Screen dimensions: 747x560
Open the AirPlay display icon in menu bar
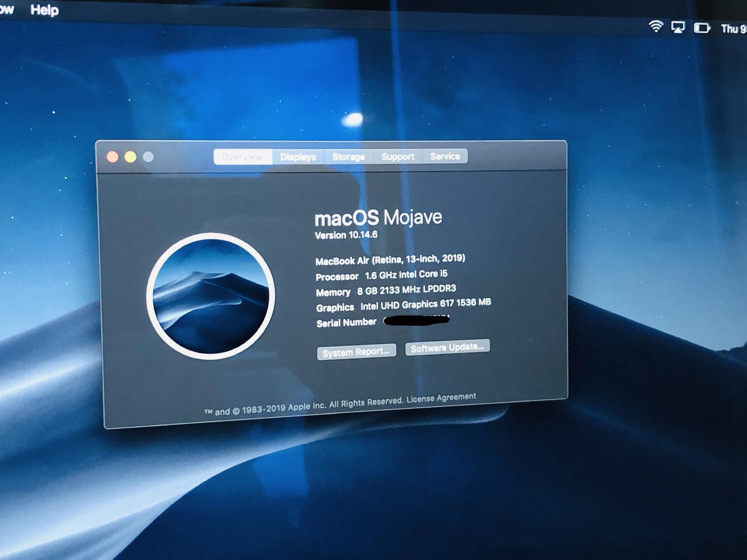(678, 27)
